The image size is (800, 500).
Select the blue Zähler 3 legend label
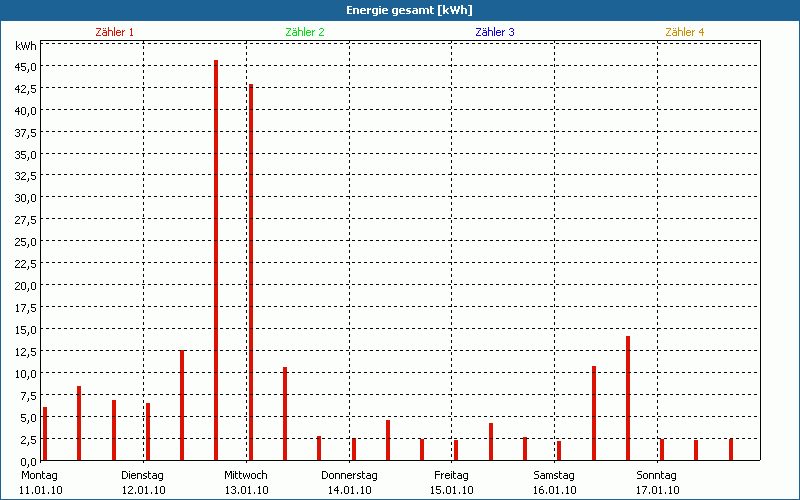pyautogui.click(x=495, y=32)
